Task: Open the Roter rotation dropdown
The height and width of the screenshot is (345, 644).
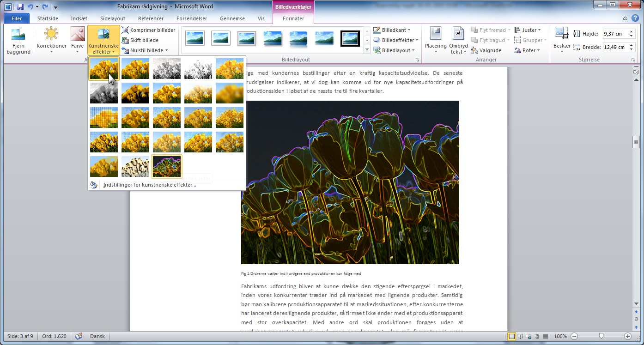Action: click(528, 50)
